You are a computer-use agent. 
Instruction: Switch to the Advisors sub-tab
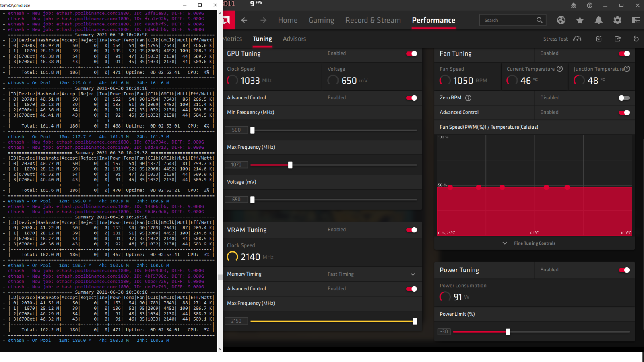294,39
